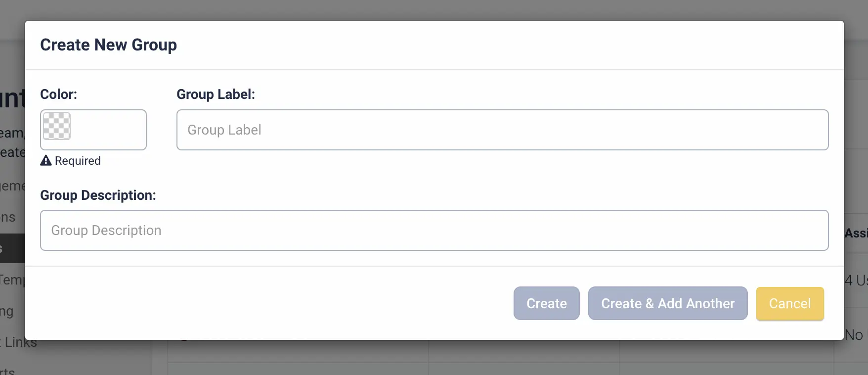Click the "Group Description:" field label
The image size is (868, 375).
pyautogui.click(x=98, y=195)
